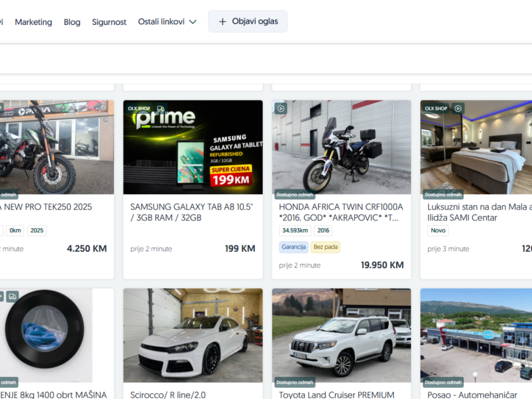Click plus icon in Objavi oglas button
This screenshot has height=399, width=532.
coord(222,22)
